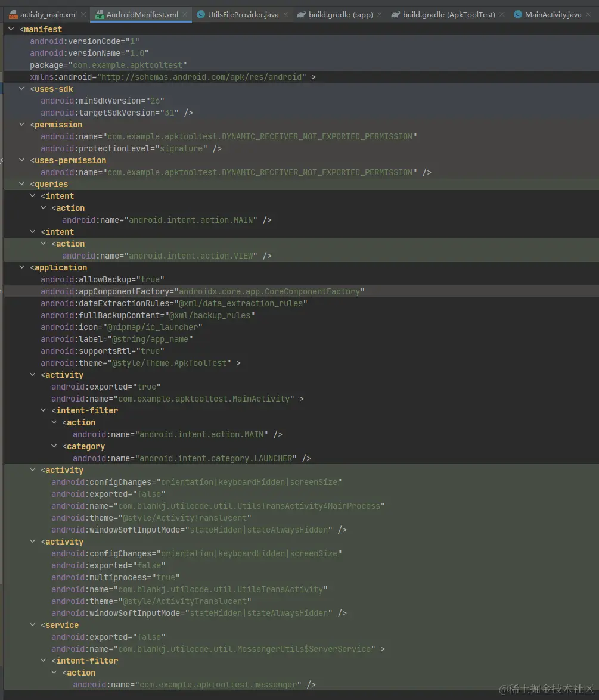This screenshot has width=599, height=700.
Task: Collapse the service node
Action: pyautogui.click(x=33, y=625)
